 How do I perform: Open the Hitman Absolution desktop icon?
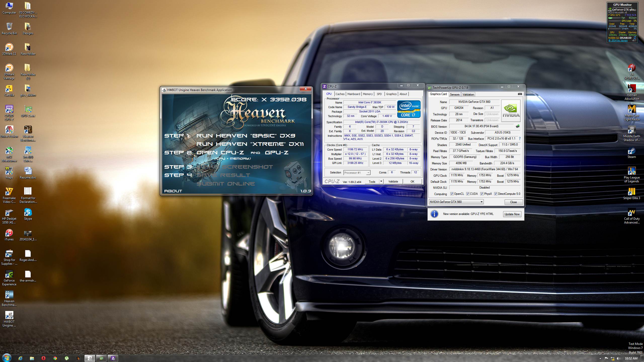[x=631, y=92]
